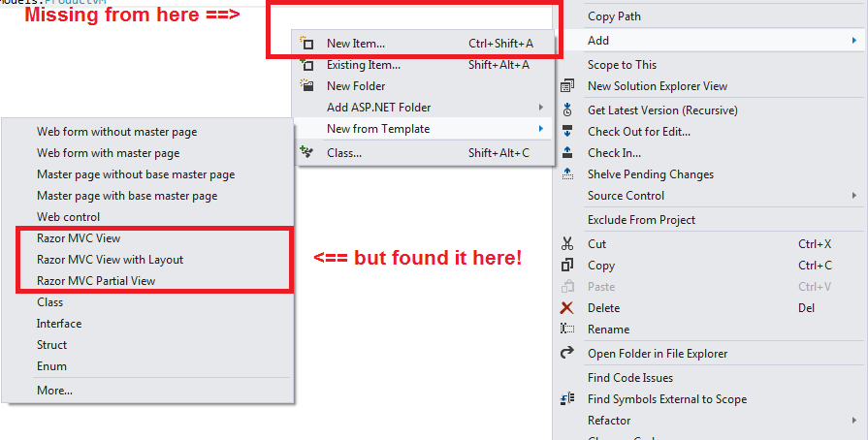
Task: Select Razor MVC View with Layout
Action: (111, 260)
